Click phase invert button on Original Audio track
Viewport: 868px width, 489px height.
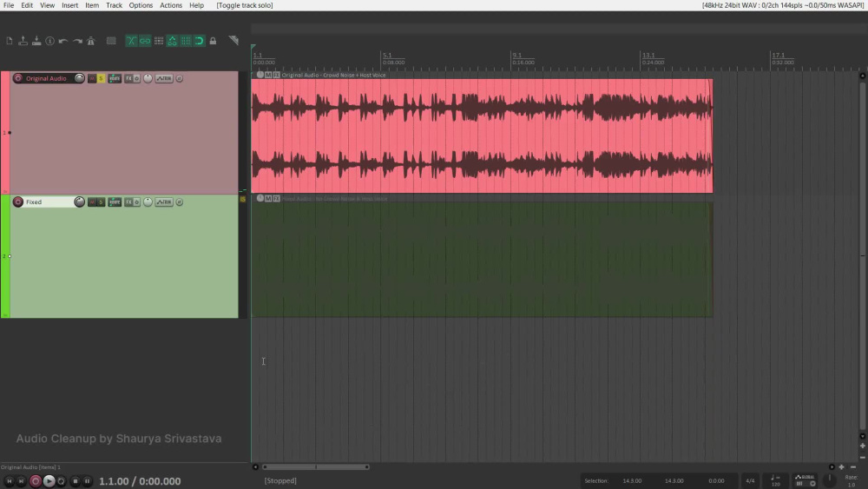(180, 79)
